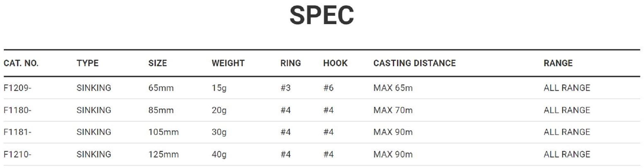Click the 40g weight cell
The image size is (644, 168).
click(219, 154)
